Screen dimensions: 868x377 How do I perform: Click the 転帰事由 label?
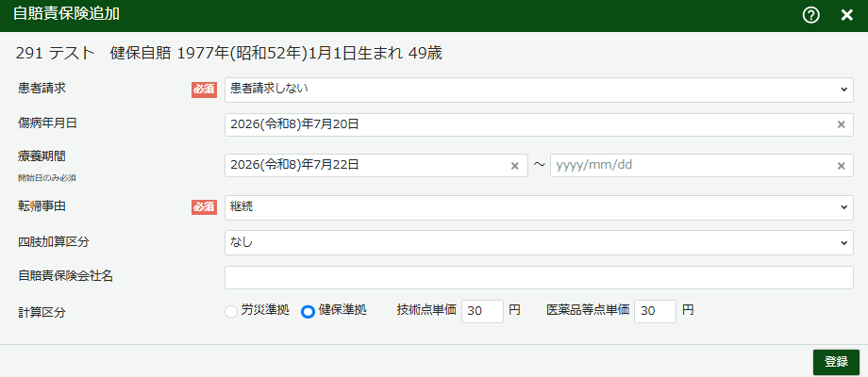[42, 205]
